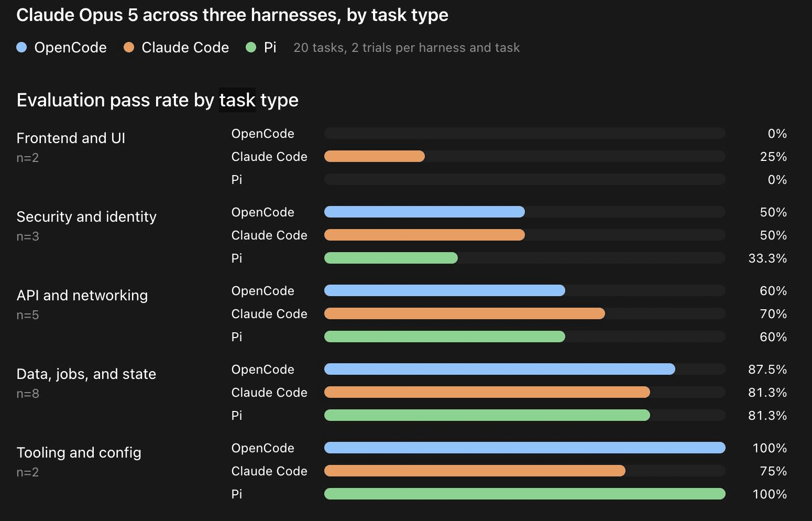Click the green Pi legend dot
This screenshot has width=812, height=521.
(x=251, y=48)
